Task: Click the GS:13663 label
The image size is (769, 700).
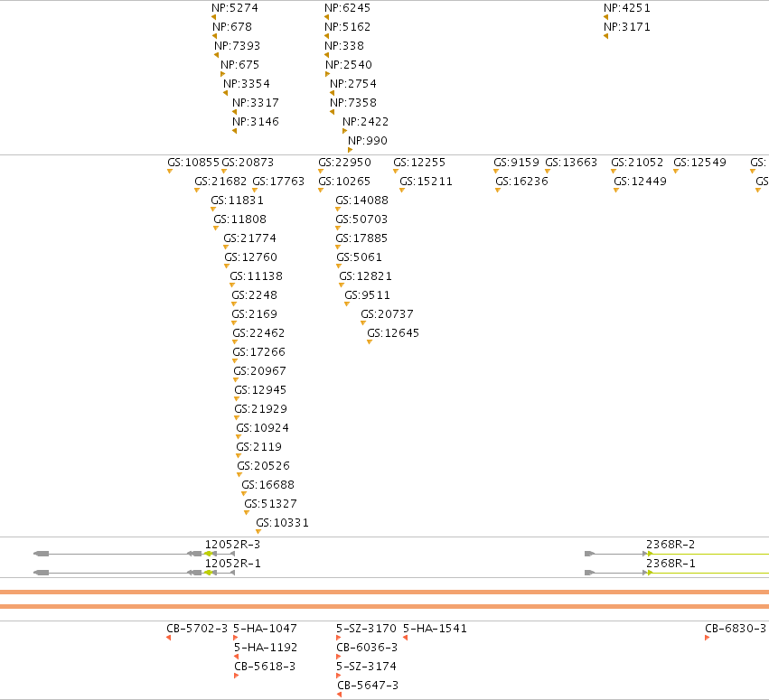Action: click(x=571, y=163)
